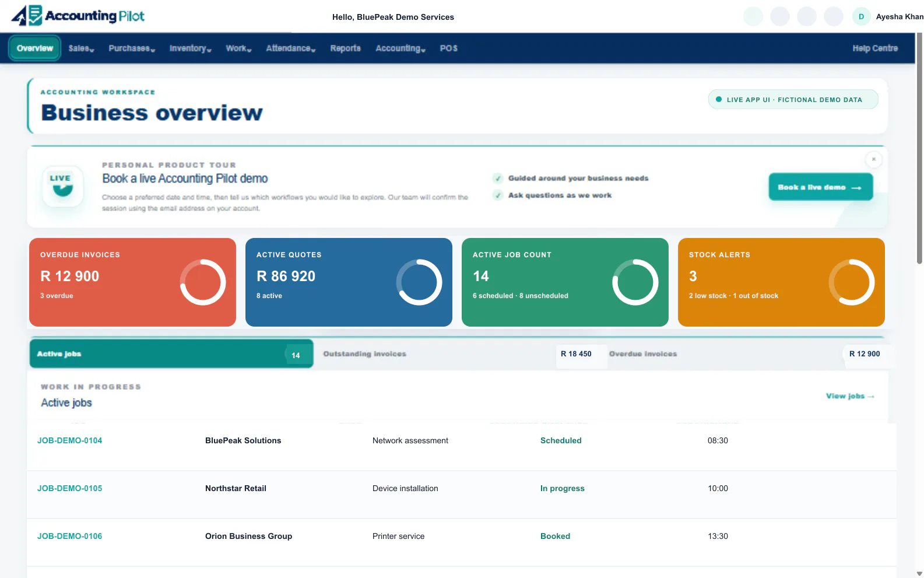Click the LIVE badge icon in tour banner

click(x=63, y=187)
